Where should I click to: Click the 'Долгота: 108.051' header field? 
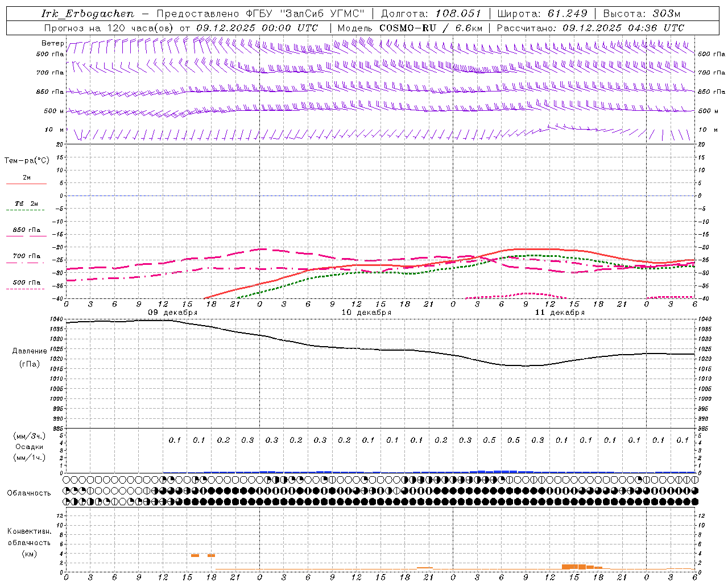pos(431,14)
